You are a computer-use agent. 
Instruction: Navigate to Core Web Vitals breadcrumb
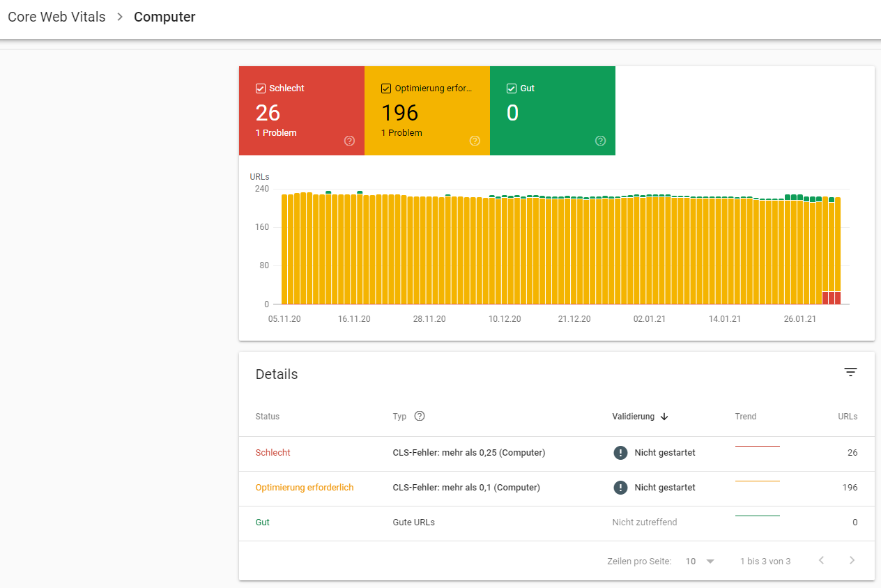click(57, 17)
